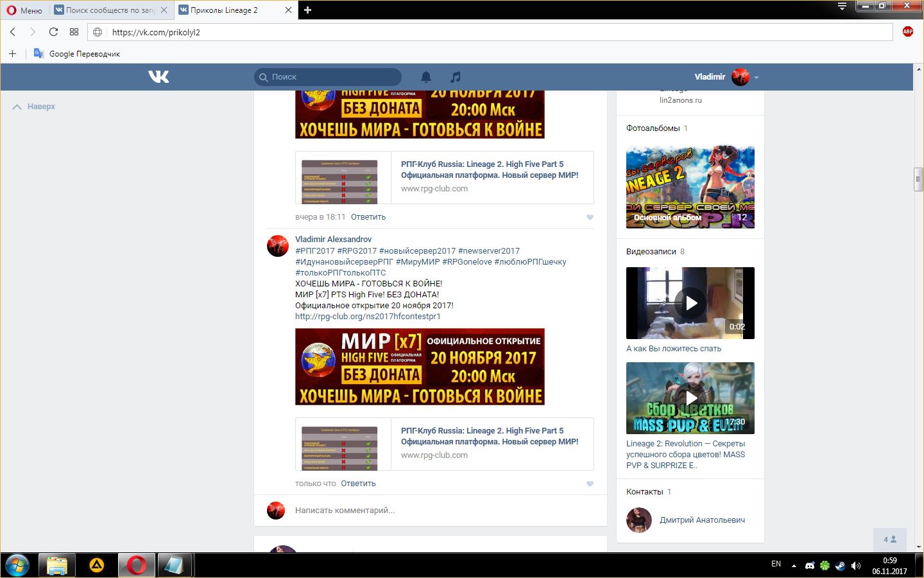This screenshot has height=578, width=924.
Task: Play the А как Вы ложитесь спать video
Action: pyautogui.click(x=690, y=303)
